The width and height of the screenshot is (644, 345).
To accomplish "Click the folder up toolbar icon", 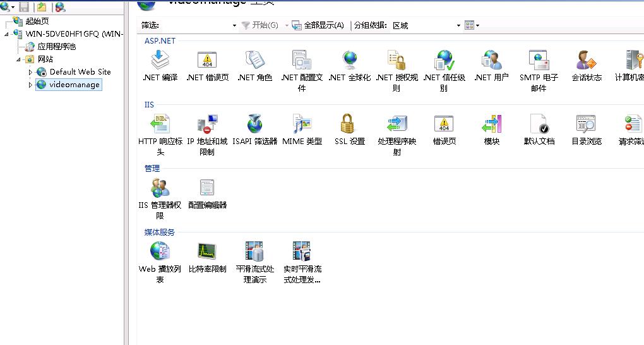I will coord(42,7).
